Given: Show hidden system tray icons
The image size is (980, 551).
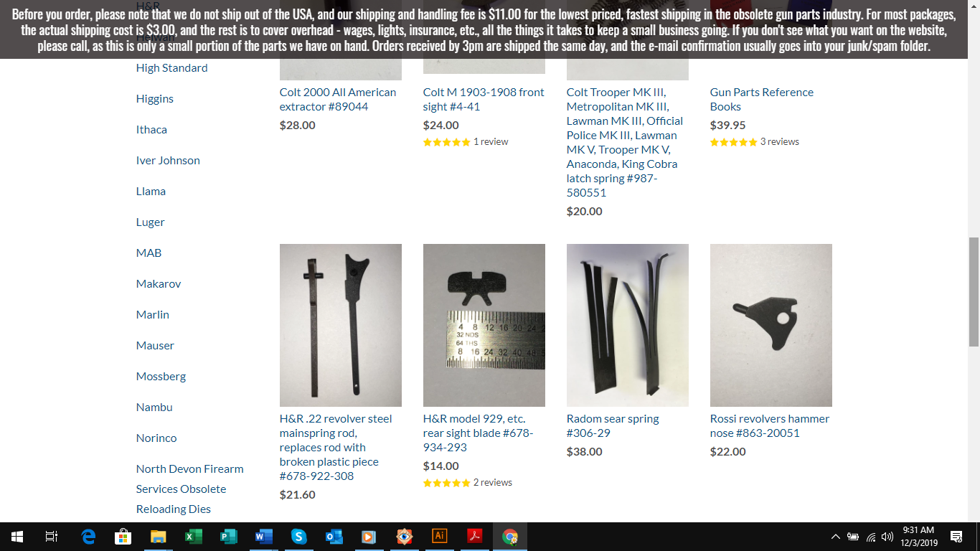Looking at the screenshot, I should click(836, 537).
